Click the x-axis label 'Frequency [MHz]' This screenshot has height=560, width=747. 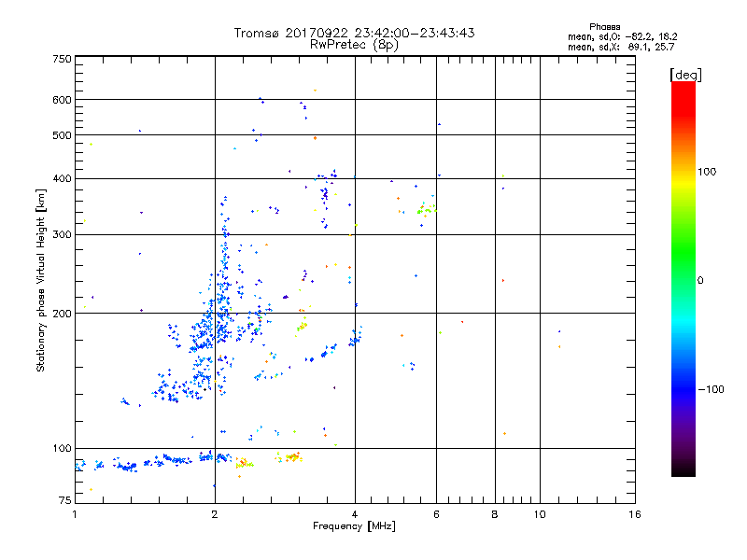[354, 526]
